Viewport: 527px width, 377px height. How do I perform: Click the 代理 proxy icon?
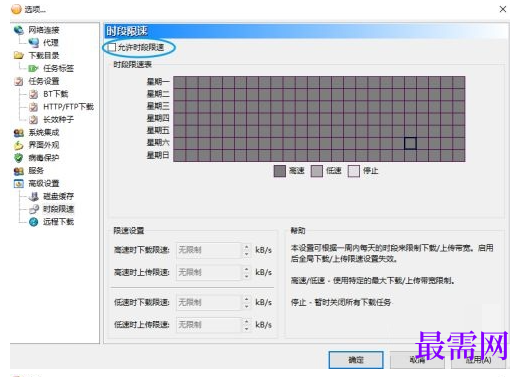[x=34, y=43]
